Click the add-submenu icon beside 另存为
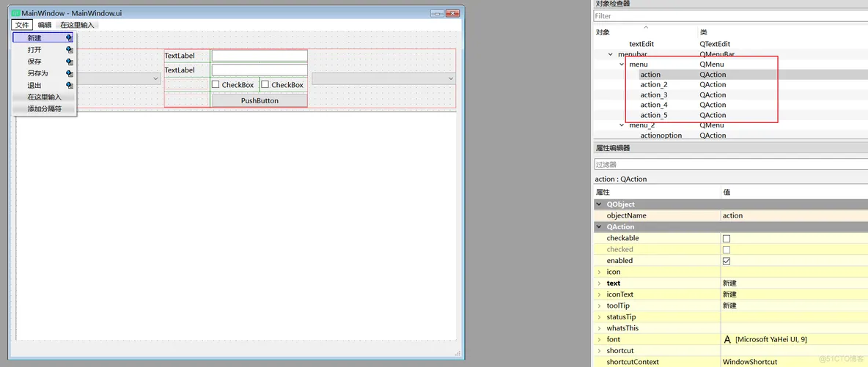The image size is (868, 367). tap(69, 73)
